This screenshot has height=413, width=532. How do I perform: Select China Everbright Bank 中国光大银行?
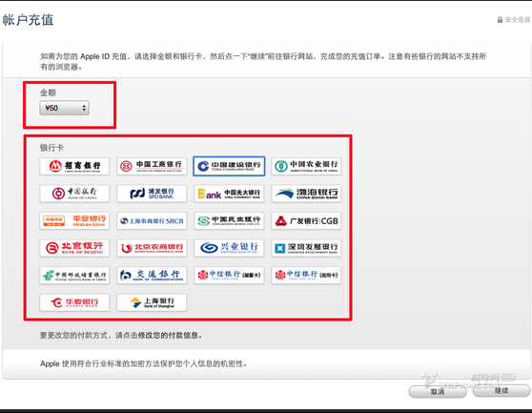pyautogui.click(x=229, y=194)
